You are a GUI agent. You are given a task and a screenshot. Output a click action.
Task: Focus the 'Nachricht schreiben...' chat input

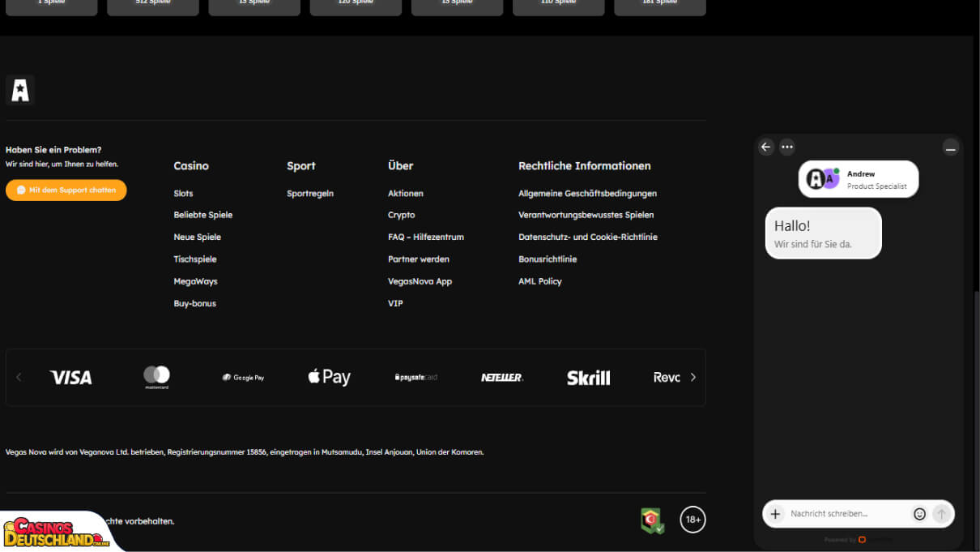tap(847, 514)
